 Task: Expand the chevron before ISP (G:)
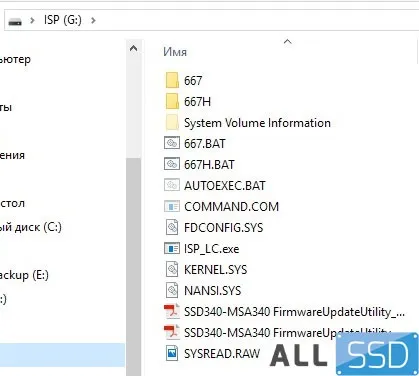tap(32, 21)
